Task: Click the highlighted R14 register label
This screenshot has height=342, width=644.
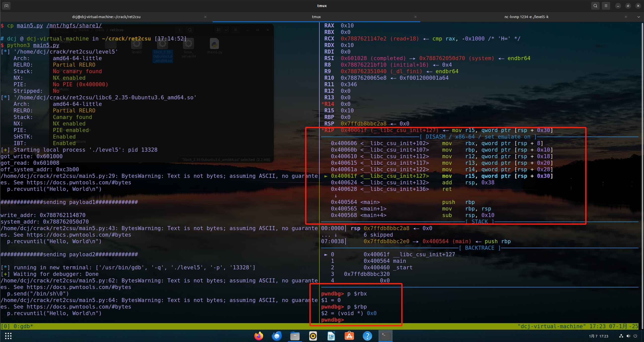Action: click(x=329, y=104)
